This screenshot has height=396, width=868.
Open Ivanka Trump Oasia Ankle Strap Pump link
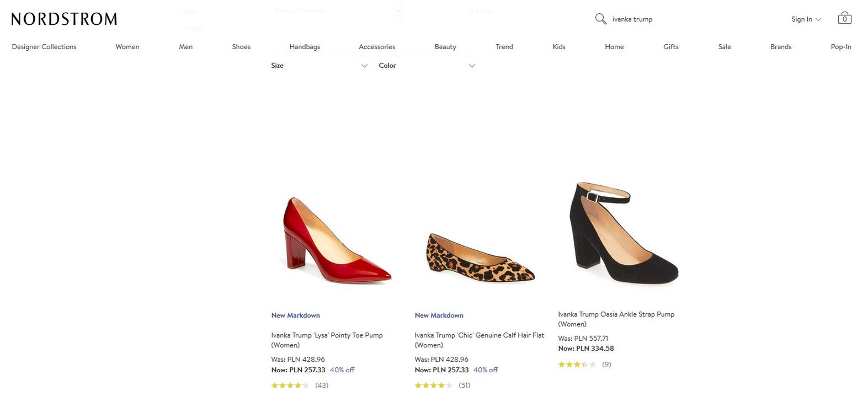coord(616,319)
